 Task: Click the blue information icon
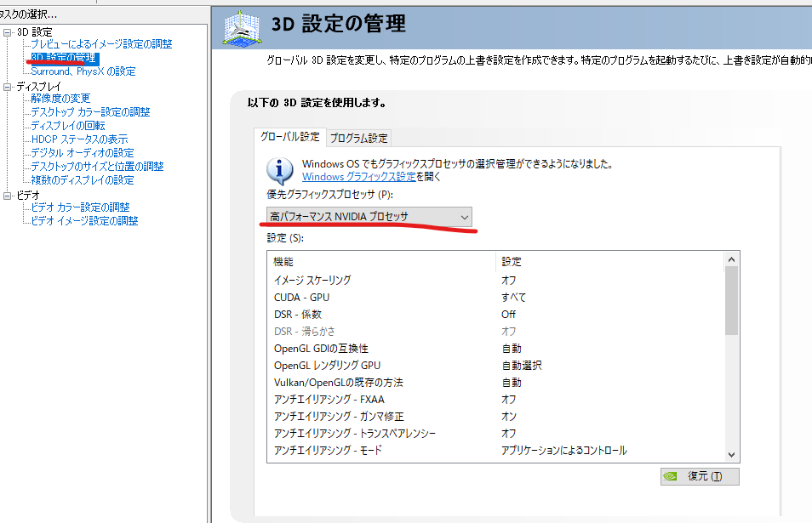tap(280, 171)
